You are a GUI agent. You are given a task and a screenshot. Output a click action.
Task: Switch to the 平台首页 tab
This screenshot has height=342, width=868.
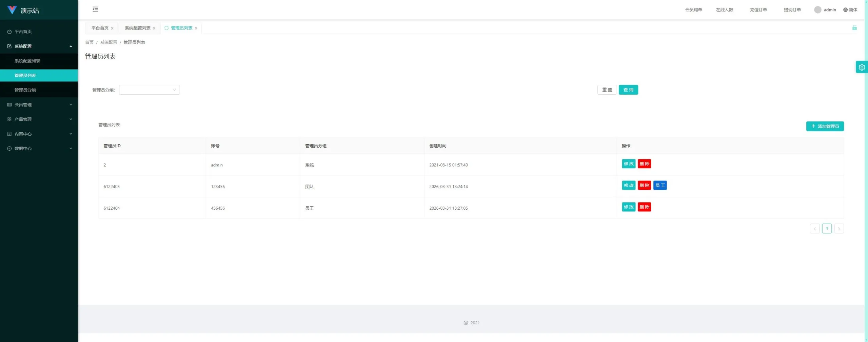[x=100, y=28]
